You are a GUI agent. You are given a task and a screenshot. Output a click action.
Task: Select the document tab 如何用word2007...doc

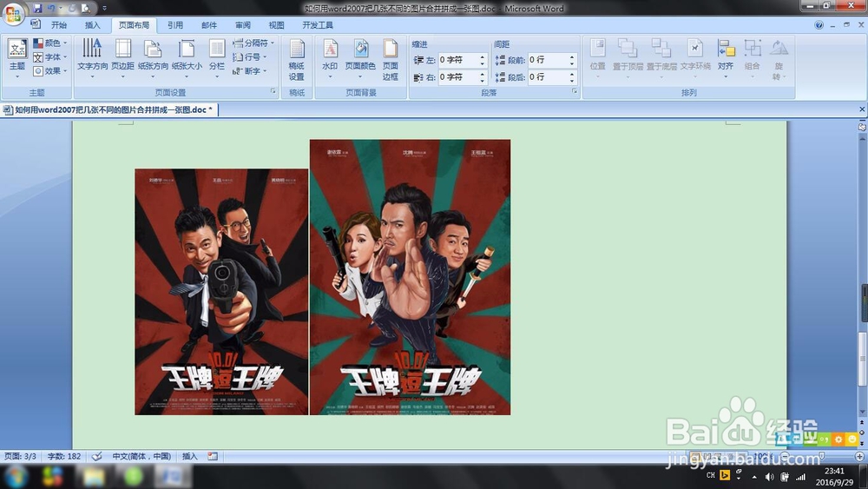click(109, 109)
